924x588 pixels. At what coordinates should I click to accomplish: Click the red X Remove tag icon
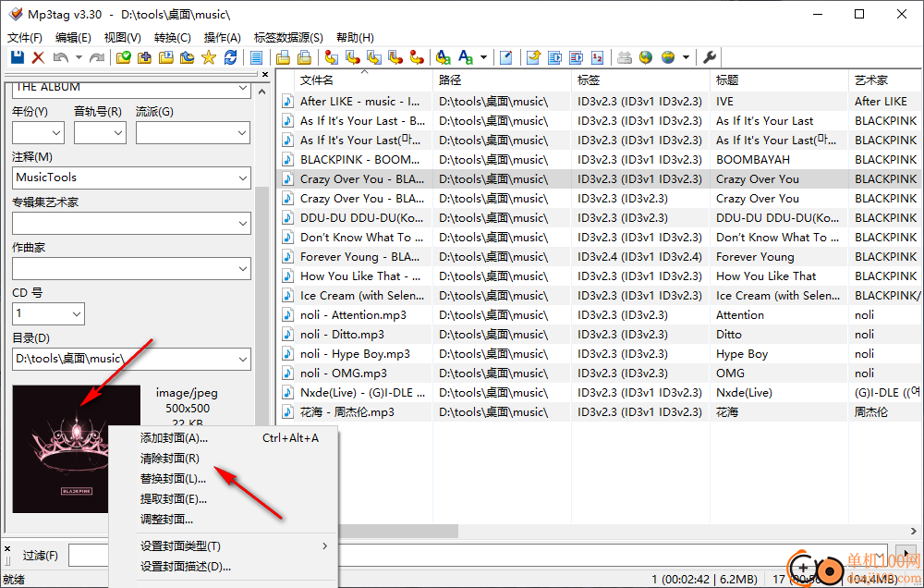coord(38,57)
